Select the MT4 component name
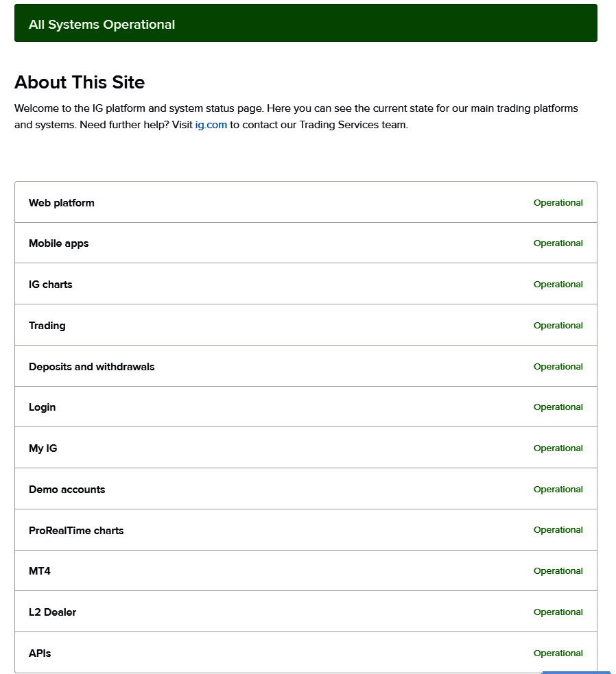 coord(40,571)
